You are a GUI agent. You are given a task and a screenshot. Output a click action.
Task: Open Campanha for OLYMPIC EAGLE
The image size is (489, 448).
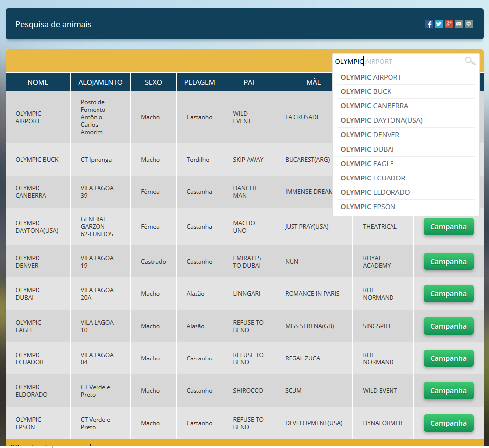[449, 326]
